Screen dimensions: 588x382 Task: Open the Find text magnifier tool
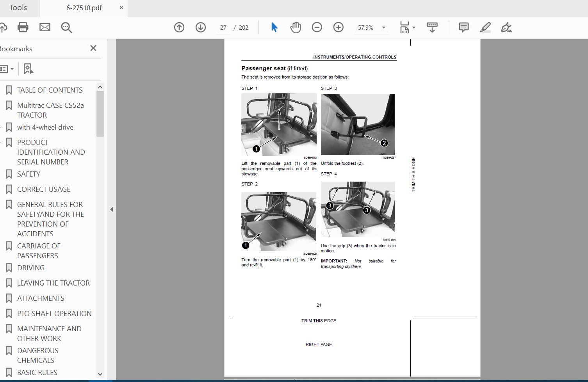click(66, 27)
